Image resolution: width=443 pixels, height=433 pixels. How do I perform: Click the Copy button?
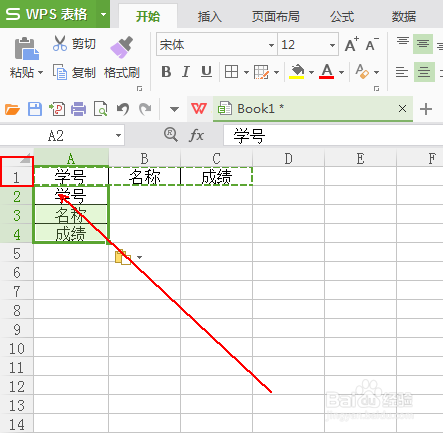(74, 72)
